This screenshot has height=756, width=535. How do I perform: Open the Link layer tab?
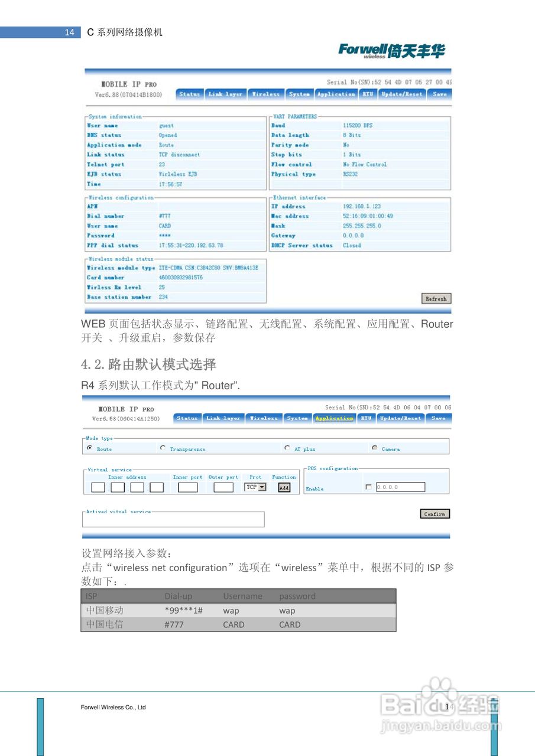click(x=223, y=418)
